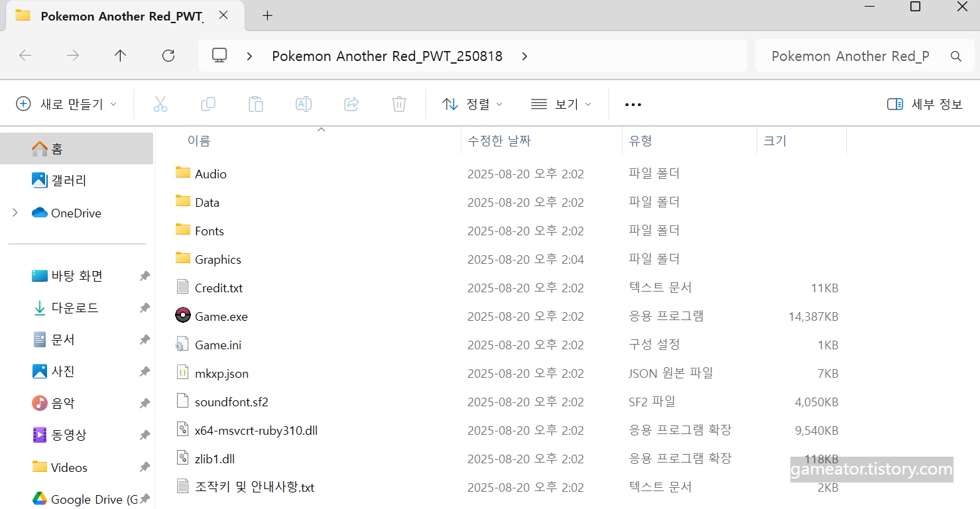Click the Game.ini settings file icon
Screen dimensions: 980x509
182,344
